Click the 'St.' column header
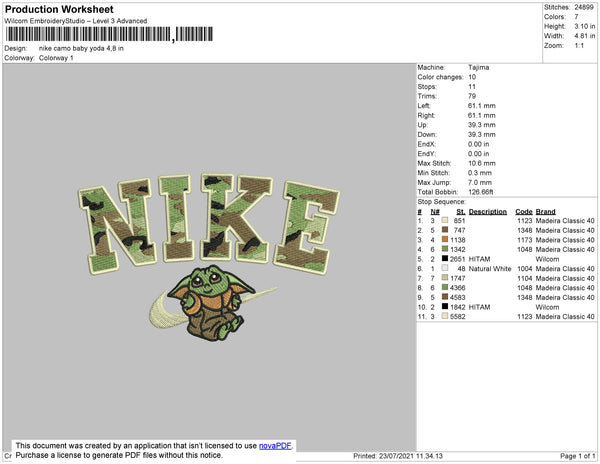The image size is (600, 464). [461, 212]
